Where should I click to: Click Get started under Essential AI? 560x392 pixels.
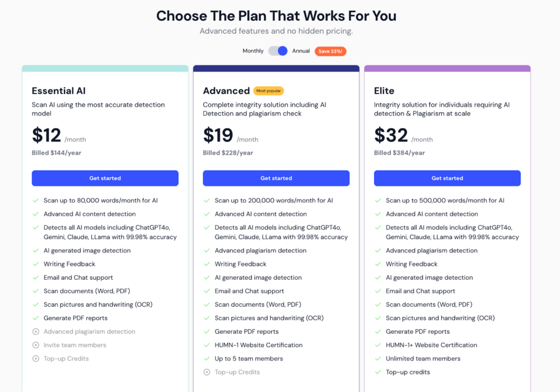105,178
